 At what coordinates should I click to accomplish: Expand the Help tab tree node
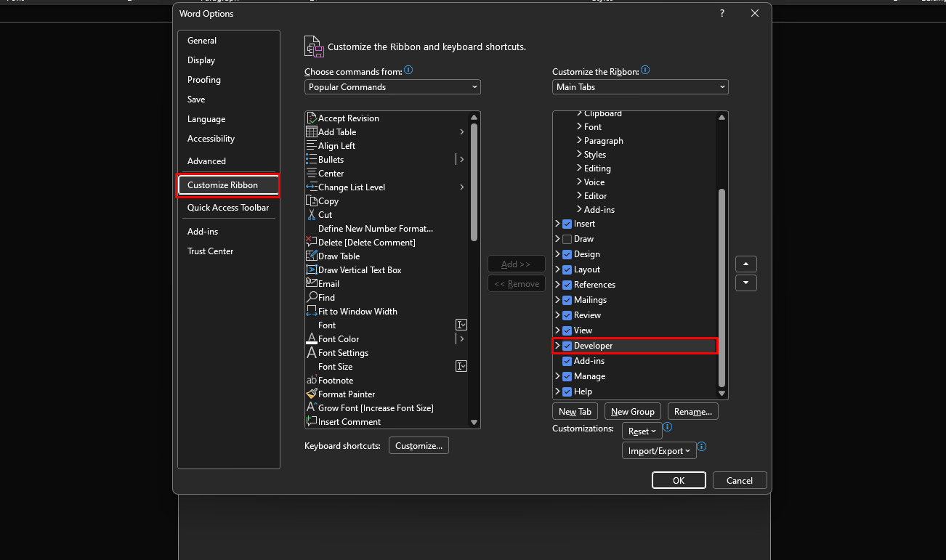[557, 391]
